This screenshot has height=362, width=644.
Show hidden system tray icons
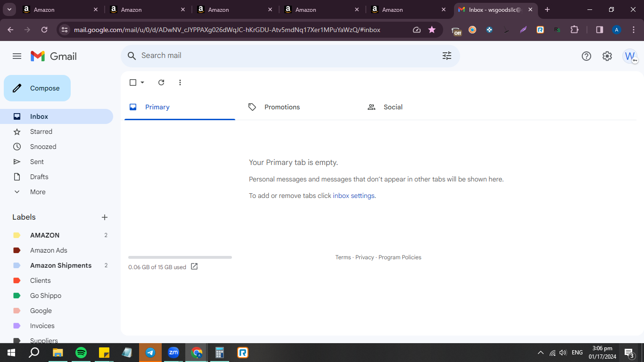coord(540,353)
